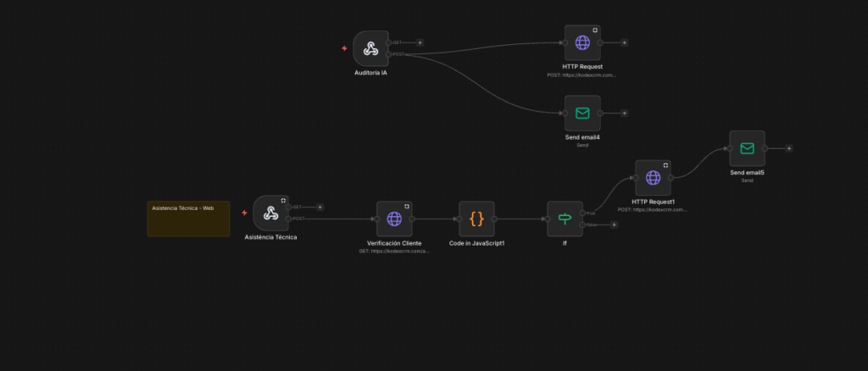This screenshot has width=868, height=371.
Task: Select the Send email4 envelope node
Action: pos(582,113)
